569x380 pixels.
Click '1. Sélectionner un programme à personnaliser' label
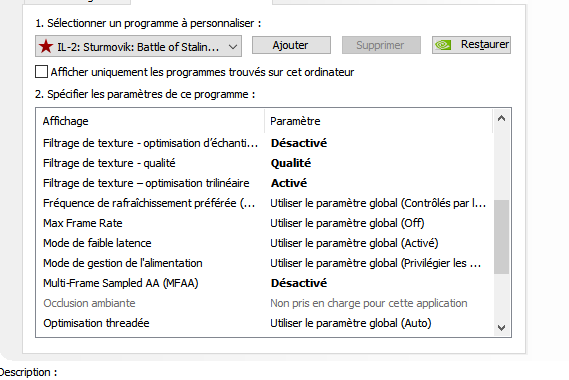pos(148,23)
